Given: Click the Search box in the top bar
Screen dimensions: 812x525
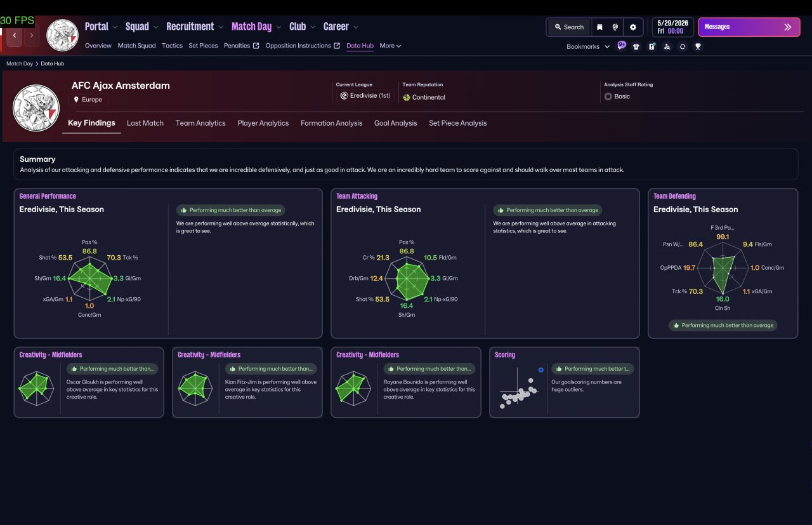Looking at the screenshot, I should point(569,27).
